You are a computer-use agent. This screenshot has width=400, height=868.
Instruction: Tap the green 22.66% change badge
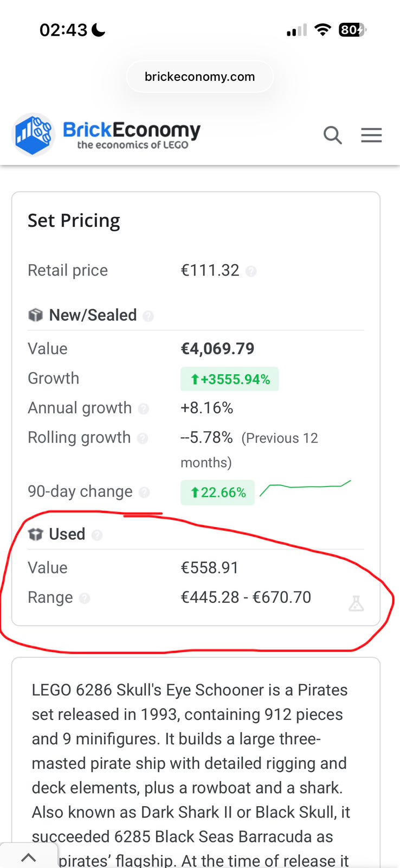(217, 493)
